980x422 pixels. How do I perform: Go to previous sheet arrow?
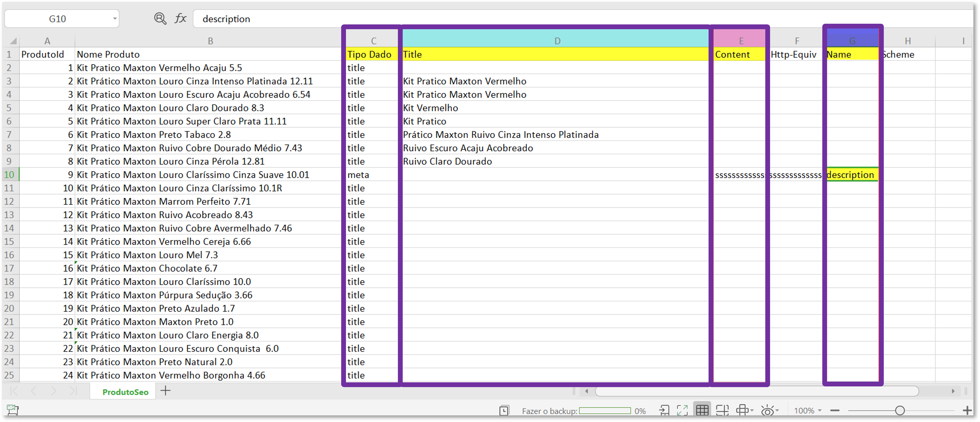coord(34,391)
